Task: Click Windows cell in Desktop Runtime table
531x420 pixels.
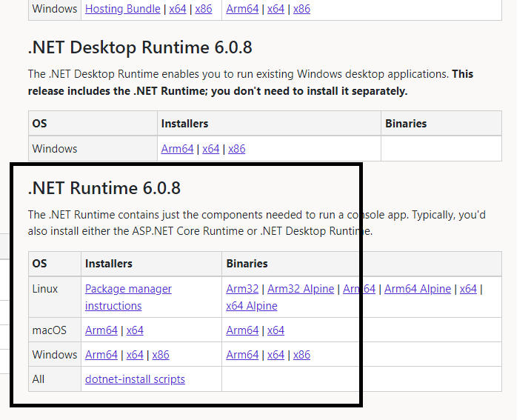Action: tap(93, 149)
